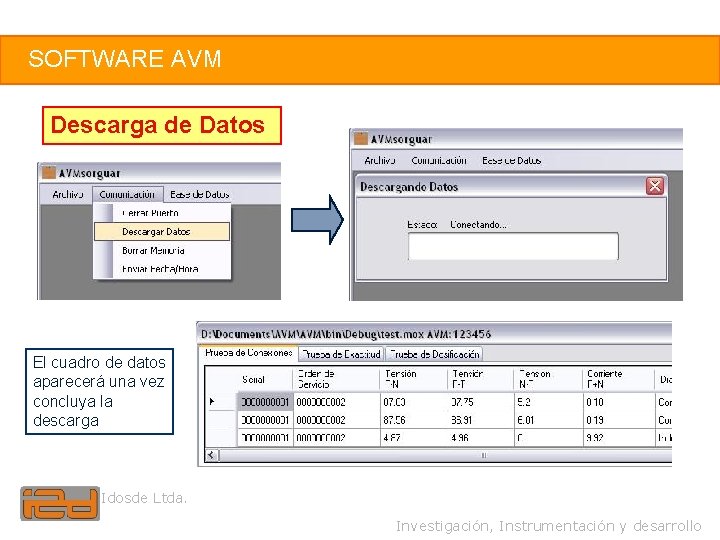
Task: Close the Descargando Datos dialog
Action: 655,186
